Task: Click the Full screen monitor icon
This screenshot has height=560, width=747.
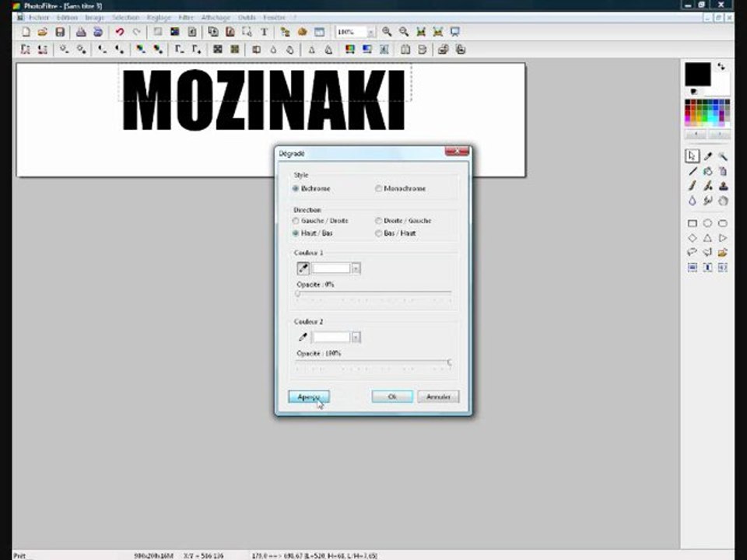Action: pyautogui.click(x=455, y=32)
